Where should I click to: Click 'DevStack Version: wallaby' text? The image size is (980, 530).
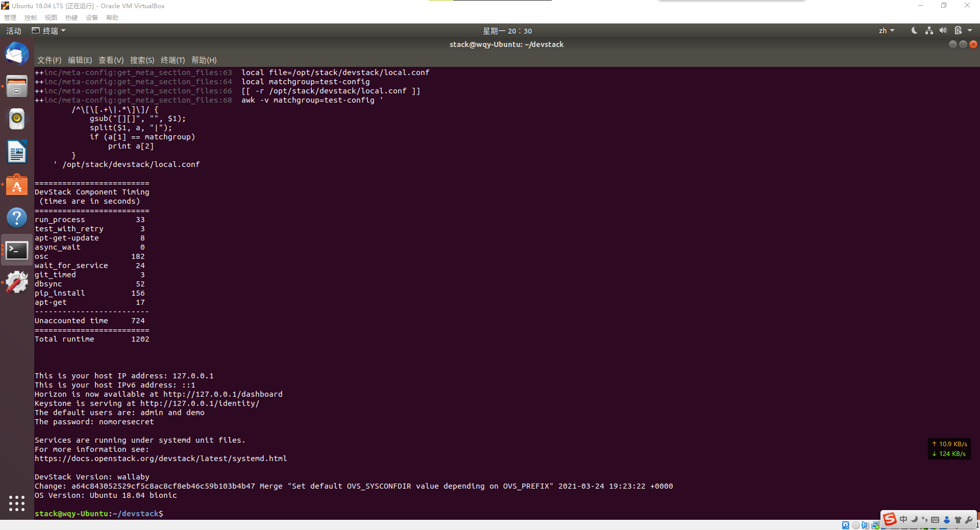[x=92, y=477]
